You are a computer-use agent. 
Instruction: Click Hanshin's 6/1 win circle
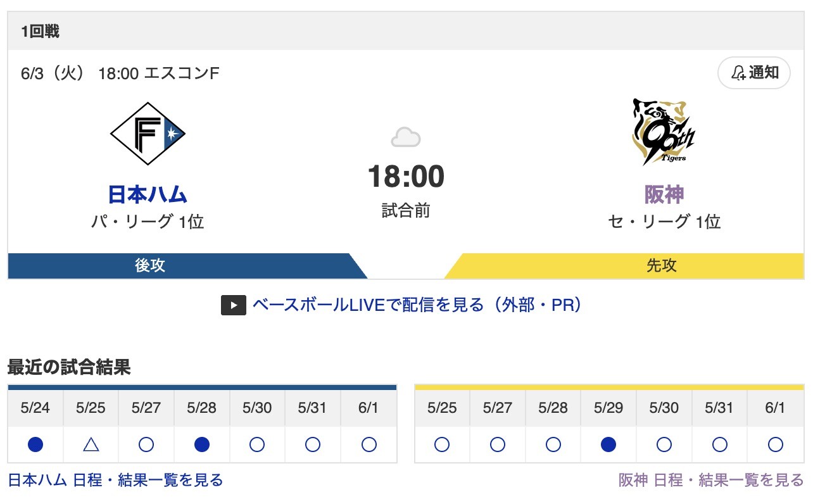pos(775,445)
